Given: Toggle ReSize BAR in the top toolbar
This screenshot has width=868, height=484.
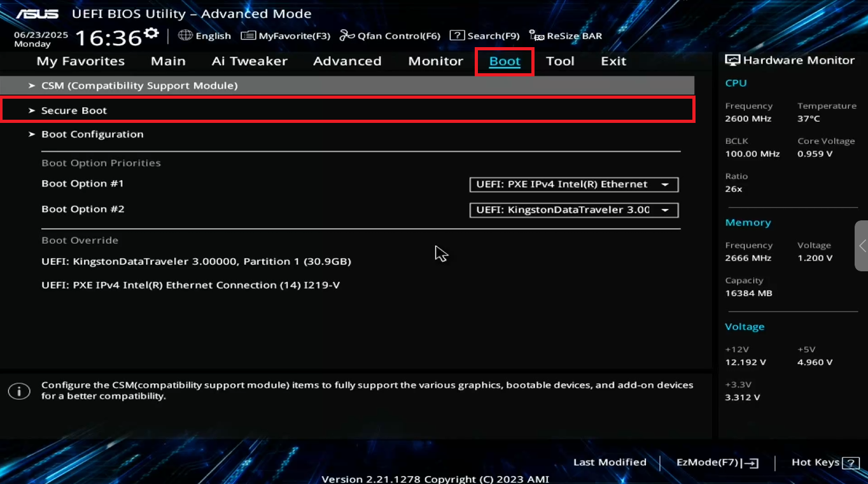Looking at the screenshot, I should (x=566, y=36).
